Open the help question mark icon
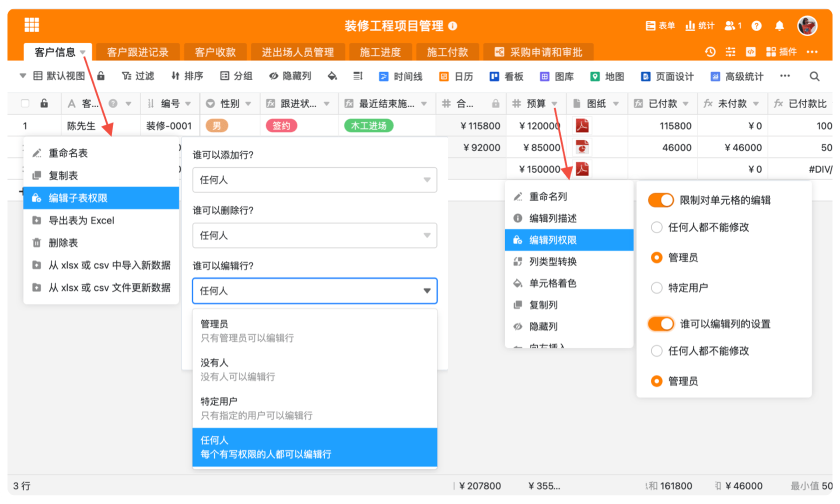 pos(756,26)
